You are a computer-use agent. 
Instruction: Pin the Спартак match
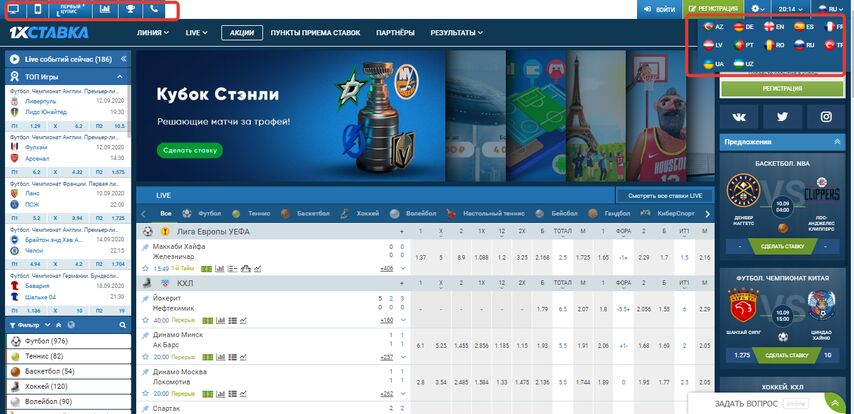(x=145, y=409)
